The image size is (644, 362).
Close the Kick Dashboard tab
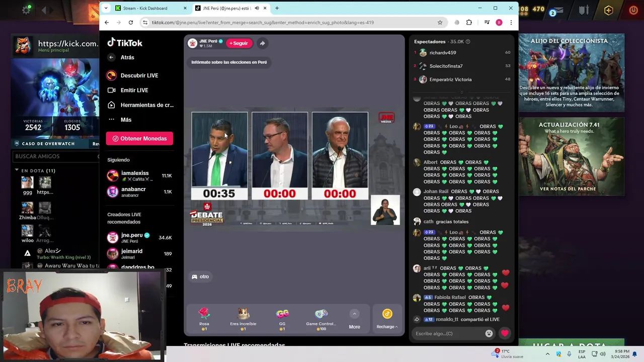[185, 8]
